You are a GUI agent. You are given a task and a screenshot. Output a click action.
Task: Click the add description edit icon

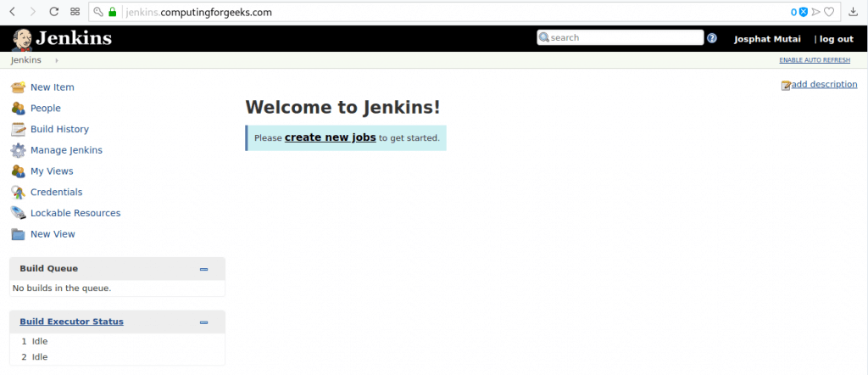[x=786, y=86]
